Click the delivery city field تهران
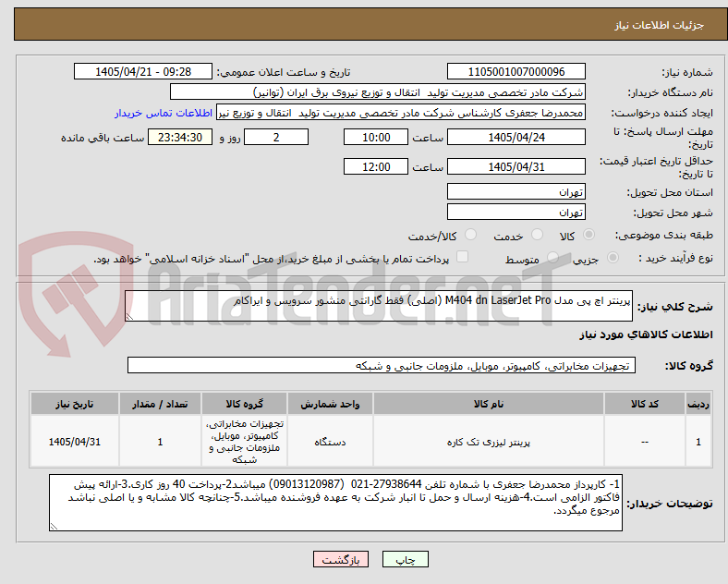 (516, 213)
